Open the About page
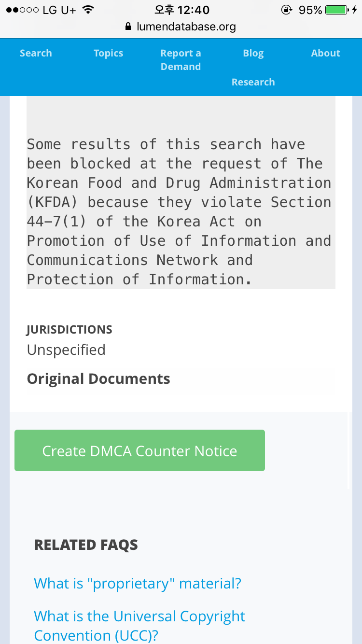 [325, 53]
